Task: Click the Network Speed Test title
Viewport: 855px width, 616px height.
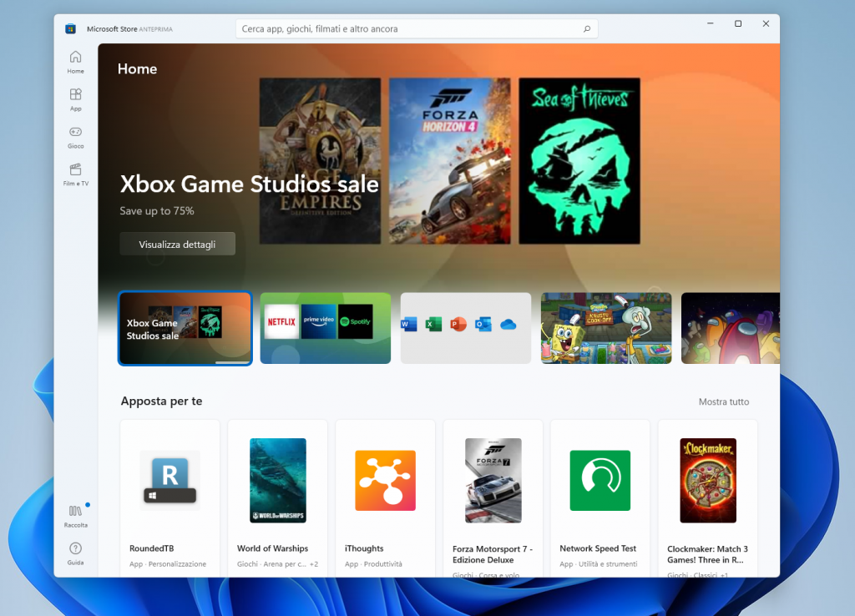Action: (598, 548)
